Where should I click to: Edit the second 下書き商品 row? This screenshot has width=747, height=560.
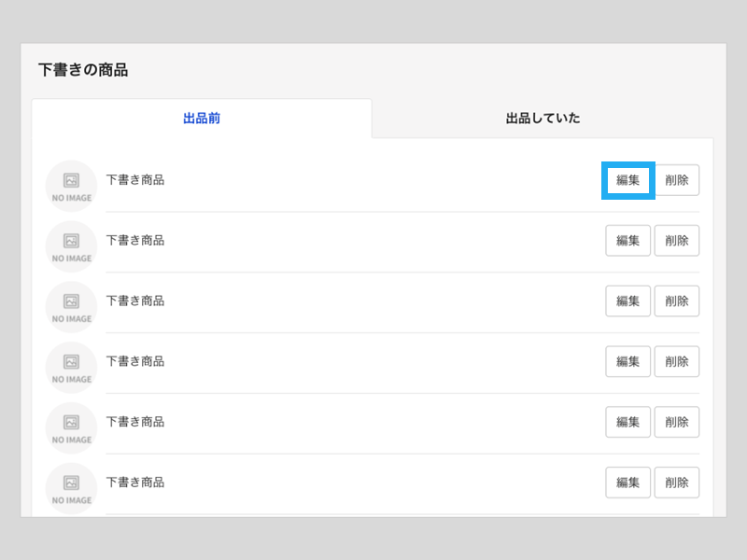click(x=627, y=241)
